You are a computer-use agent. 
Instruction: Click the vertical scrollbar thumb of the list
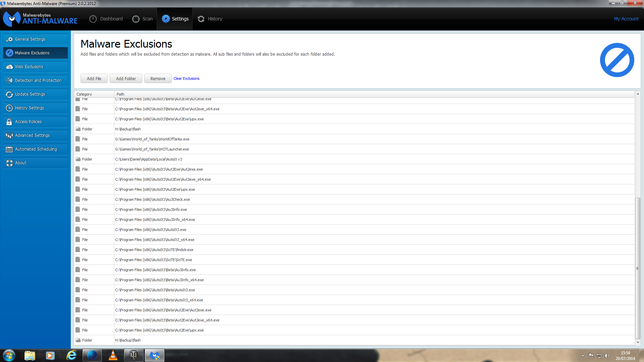(638, 268)
